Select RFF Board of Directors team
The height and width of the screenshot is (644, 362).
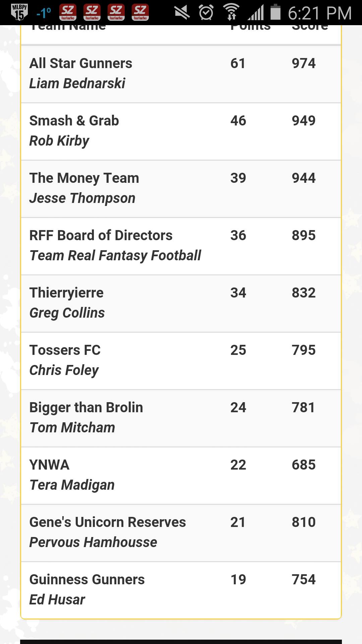(x=181, y=246)
